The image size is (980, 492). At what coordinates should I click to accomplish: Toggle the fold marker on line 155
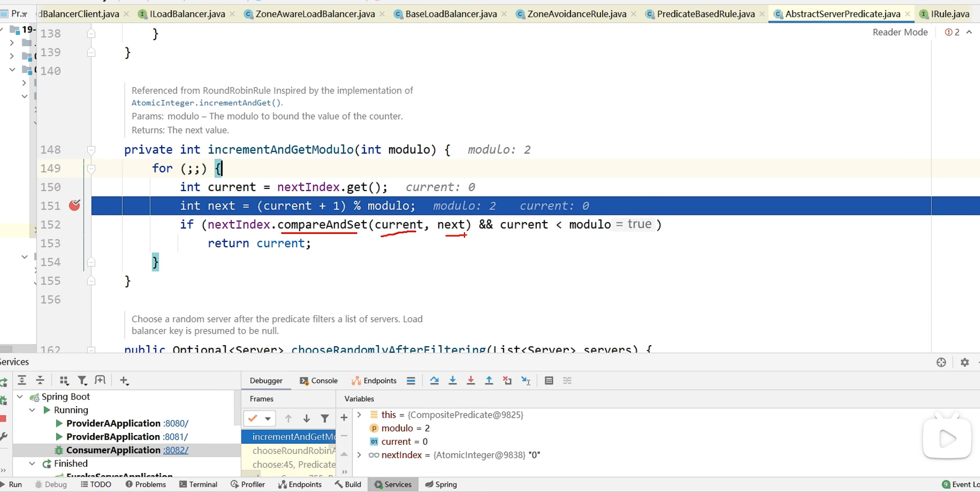91,281
